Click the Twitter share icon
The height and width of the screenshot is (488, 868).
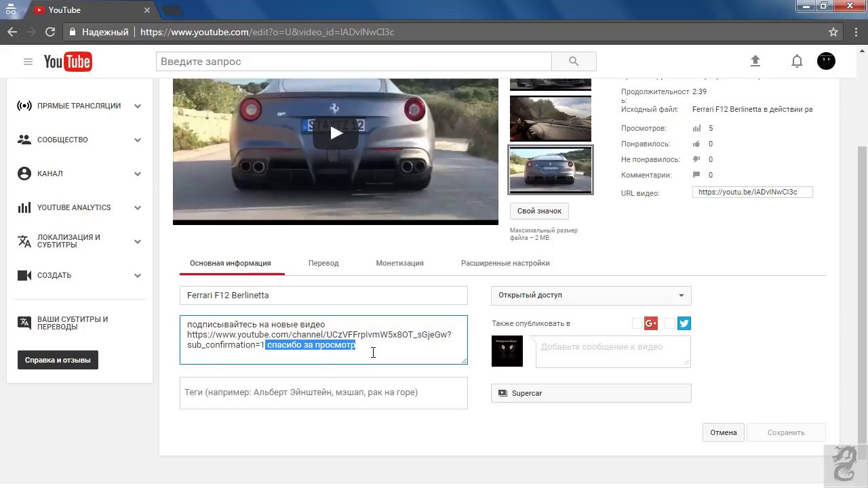[x=684, y=323]
